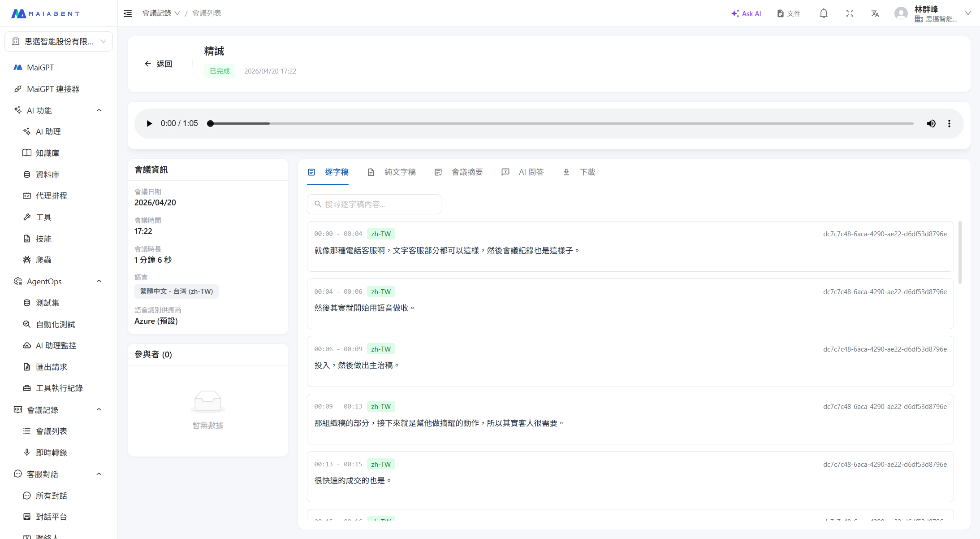Open audio player more options menu
This screenshot has width=980, height=539.
949,123
